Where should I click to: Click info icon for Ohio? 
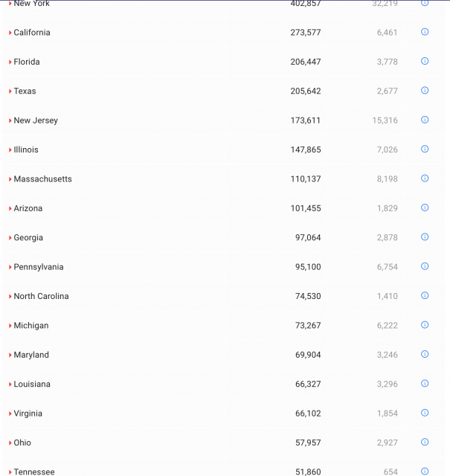click(425, 442)
